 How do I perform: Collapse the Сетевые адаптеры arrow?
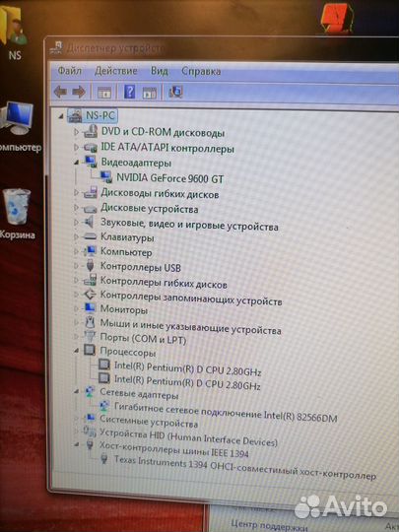tap(77, 391)
